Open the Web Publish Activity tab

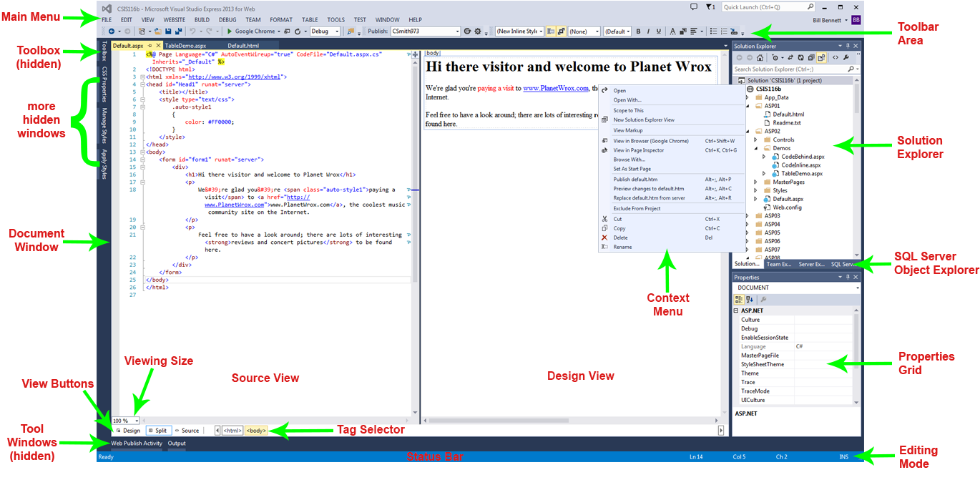[137, 444]
